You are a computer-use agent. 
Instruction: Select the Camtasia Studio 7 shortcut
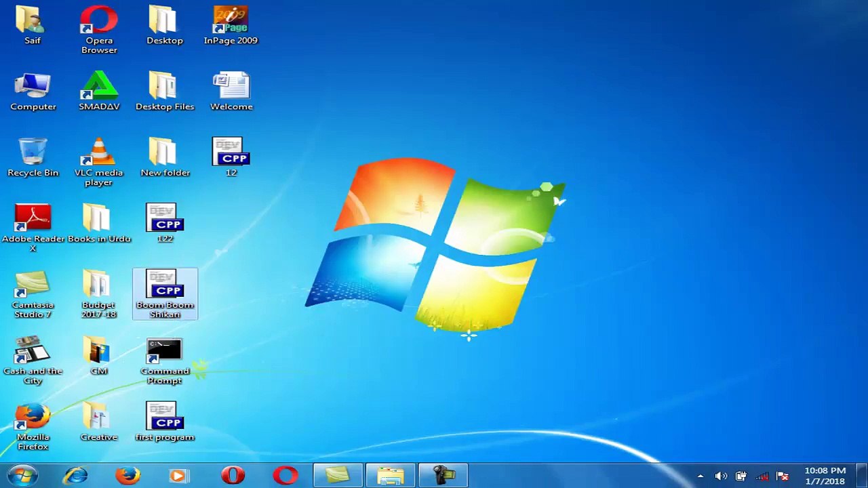point(33,294)
